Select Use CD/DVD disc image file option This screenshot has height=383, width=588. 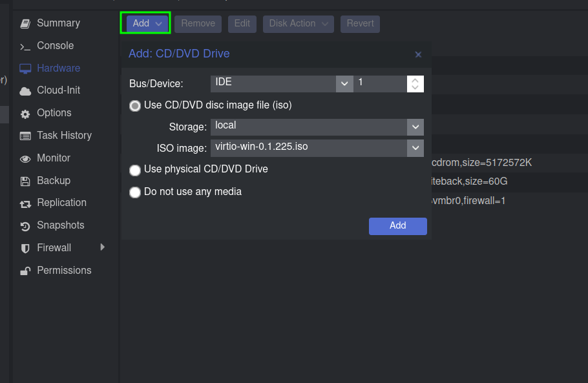[135, 106]
